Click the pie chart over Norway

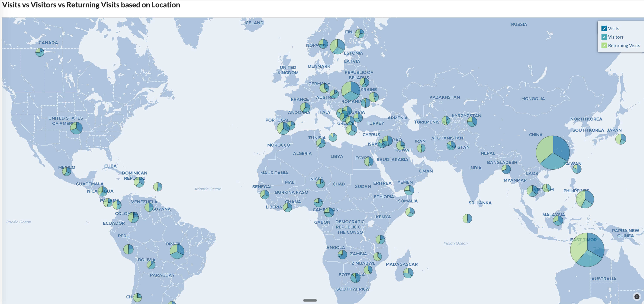tap(323, 44)
